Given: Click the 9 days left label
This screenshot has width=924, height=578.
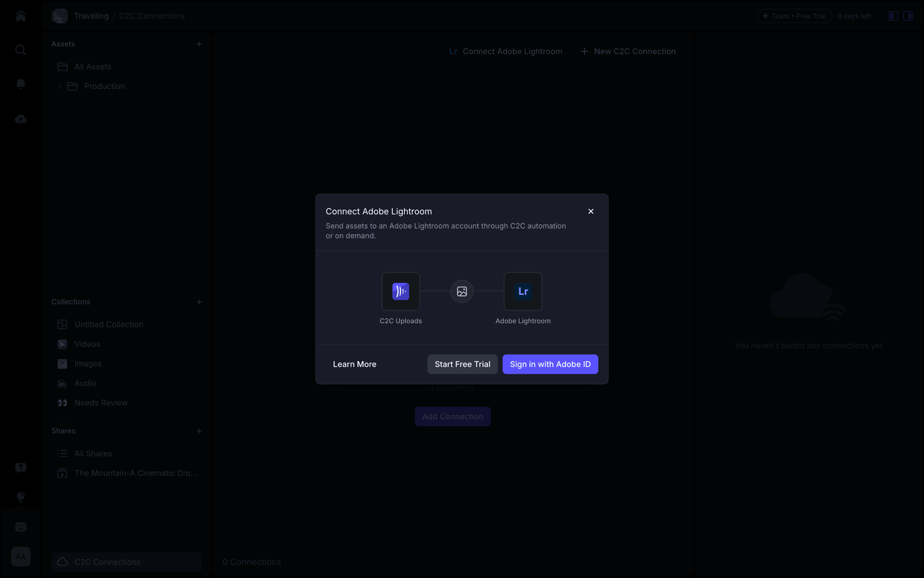Looking at the screenshot, I should 854,16.
